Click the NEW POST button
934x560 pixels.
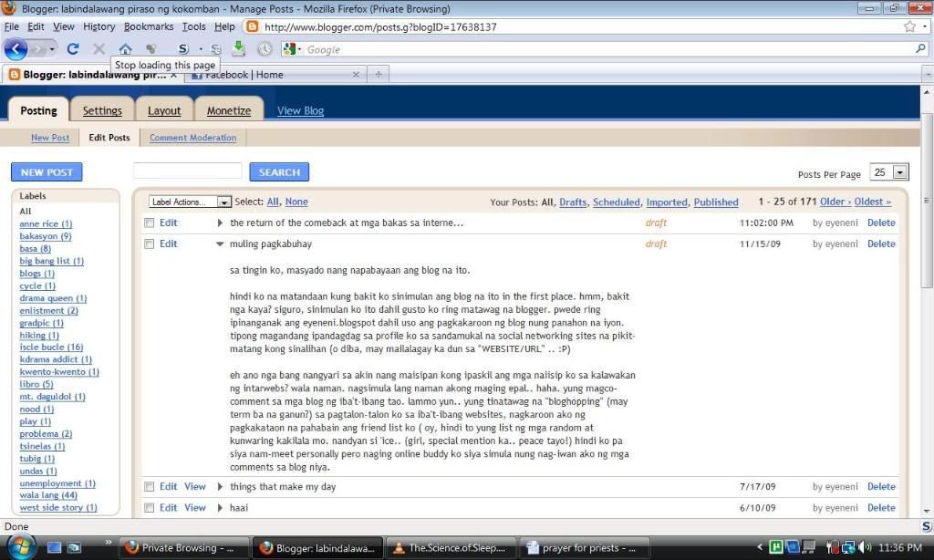pos(47,171)
